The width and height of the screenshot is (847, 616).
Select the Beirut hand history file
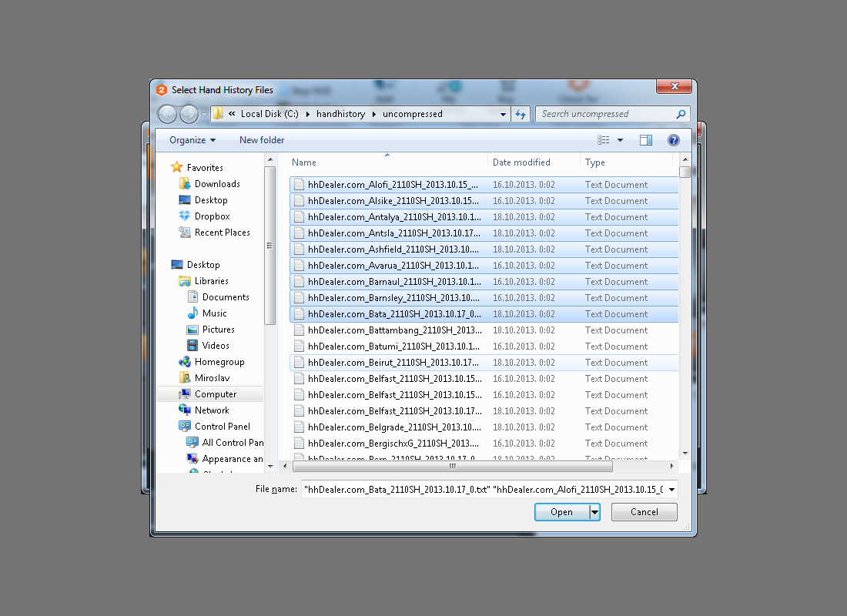pos(393,363)
